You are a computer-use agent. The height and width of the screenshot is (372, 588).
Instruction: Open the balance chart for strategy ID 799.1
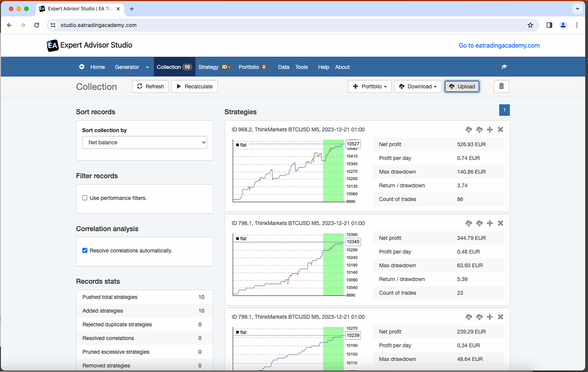[x=296, y=348]
